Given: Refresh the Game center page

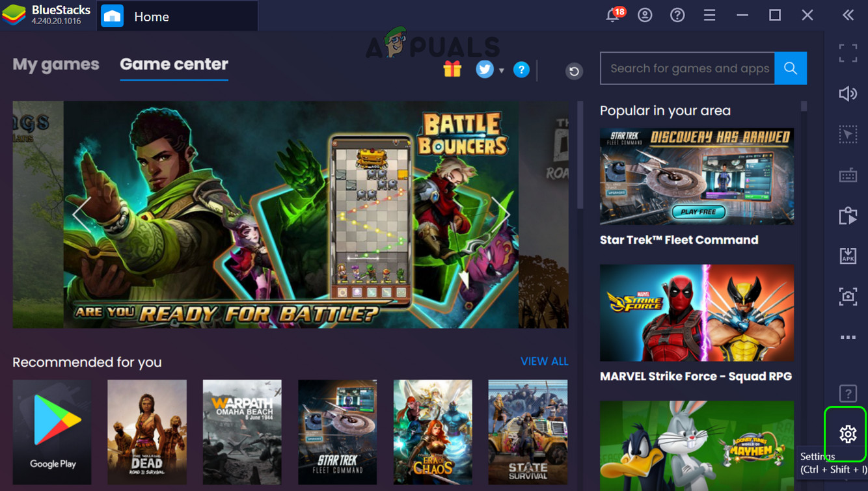Looking at the screenshot, I should (x=574, y=71).
